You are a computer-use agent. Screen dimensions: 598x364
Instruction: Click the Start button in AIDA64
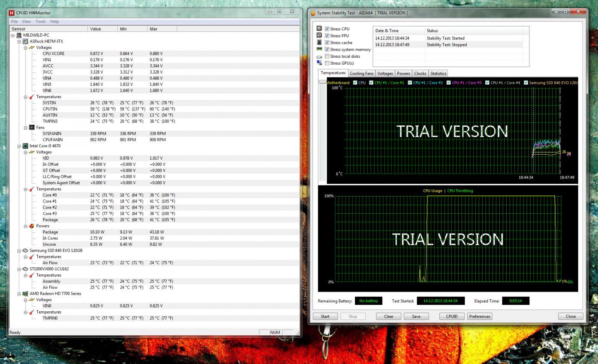tap(325, 316)
